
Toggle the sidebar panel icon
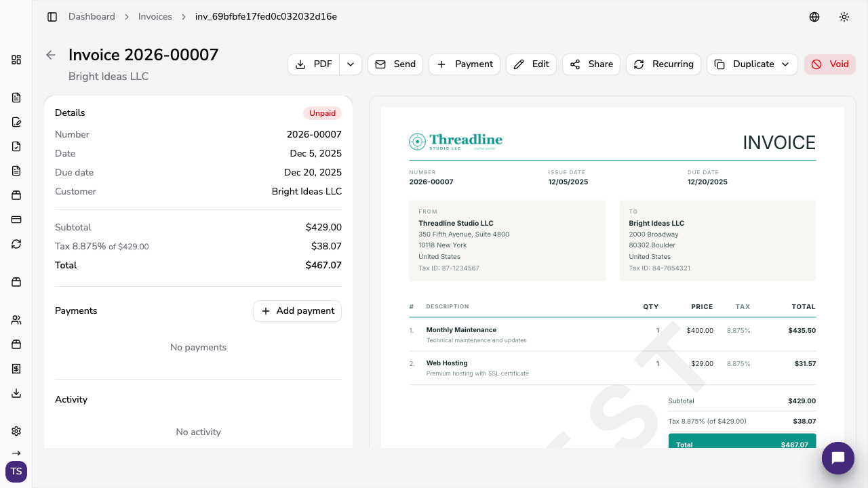tap(52, 17)
